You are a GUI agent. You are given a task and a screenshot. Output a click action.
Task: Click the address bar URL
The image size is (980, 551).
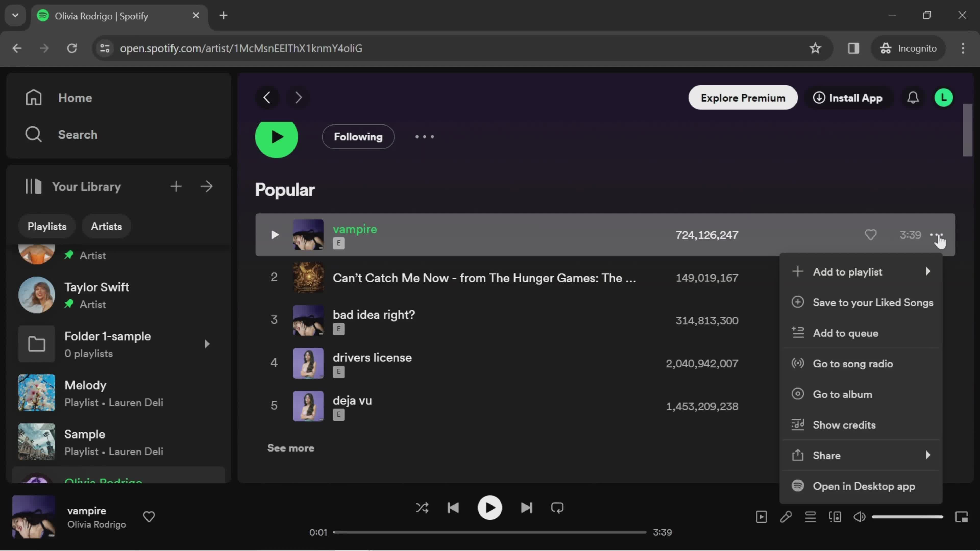pyautogui.click(x=241, y=48)
